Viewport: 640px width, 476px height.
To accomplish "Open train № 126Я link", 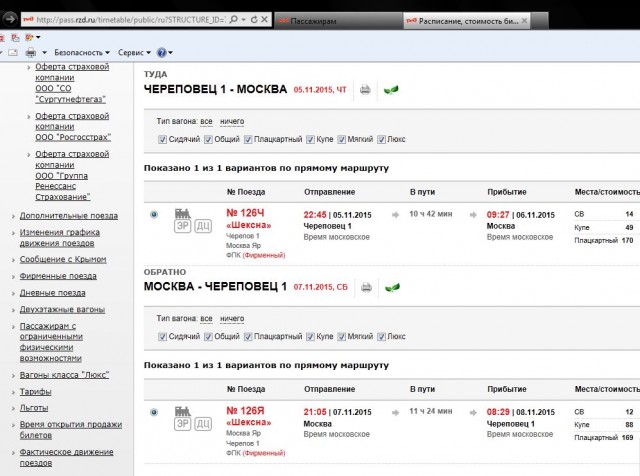I will [x=246, y=409].
